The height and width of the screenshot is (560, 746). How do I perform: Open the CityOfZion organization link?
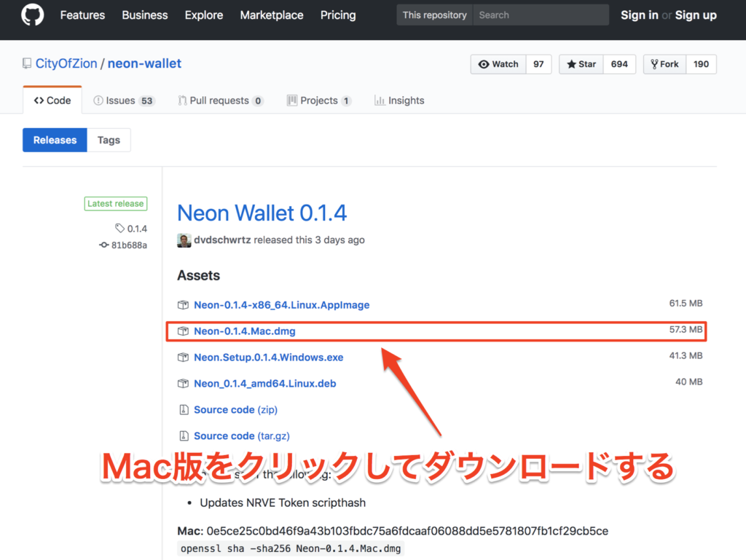(66, 63)
